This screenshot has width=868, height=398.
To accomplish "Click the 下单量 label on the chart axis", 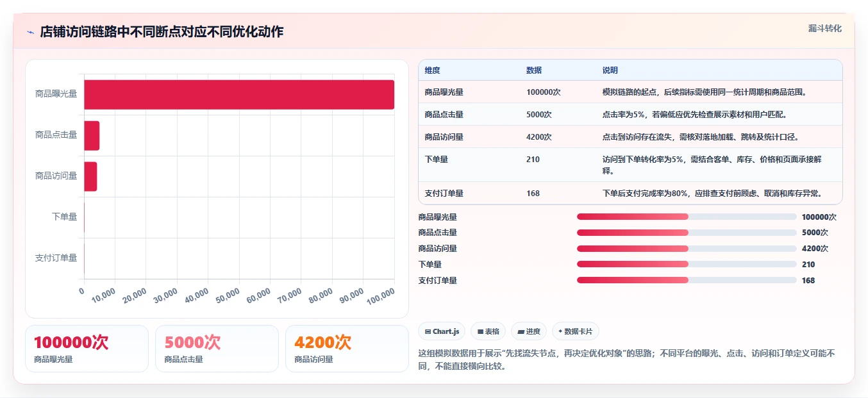I will point(64,217).
